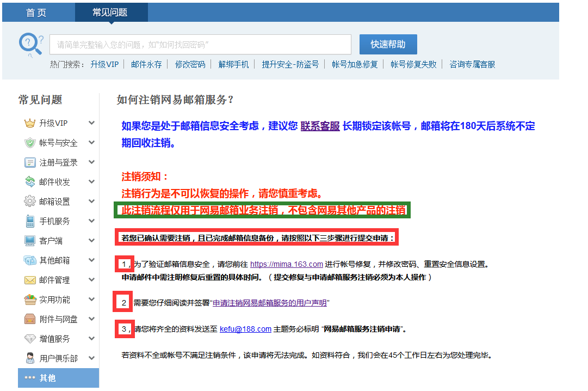Expand the 附件与网盘 section chevron
This screenshot has height=391, width=588.
pyautogui.click(x=91, y=319)
